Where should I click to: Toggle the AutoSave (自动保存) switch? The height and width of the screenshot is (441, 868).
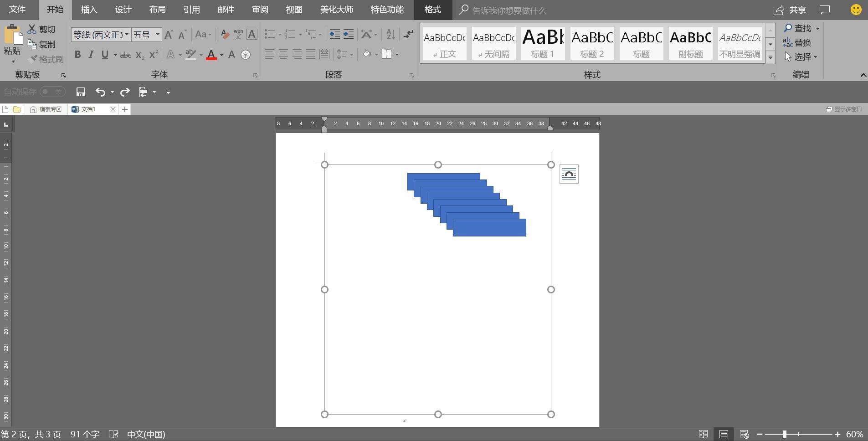pos(52,92)
